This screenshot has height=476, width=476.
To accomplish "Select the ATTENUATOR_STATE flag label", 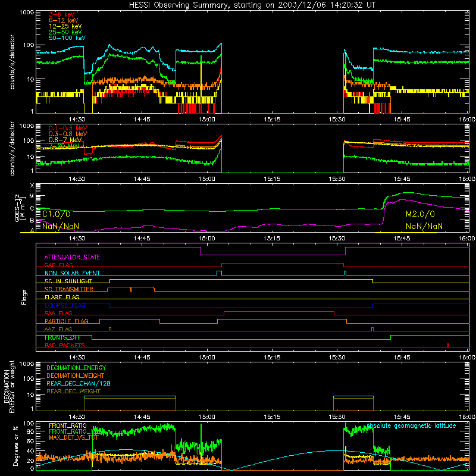I will [72, 258].
